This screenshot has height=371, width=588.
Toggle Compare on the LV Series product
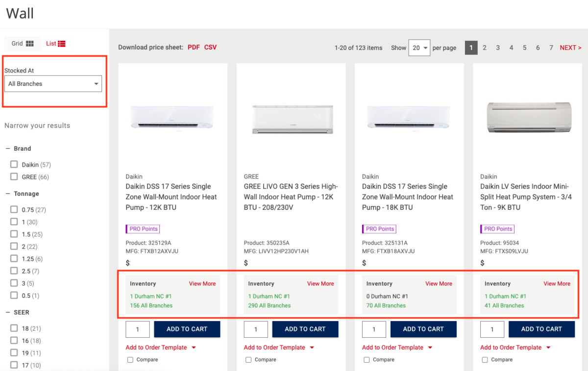[485, 359]
